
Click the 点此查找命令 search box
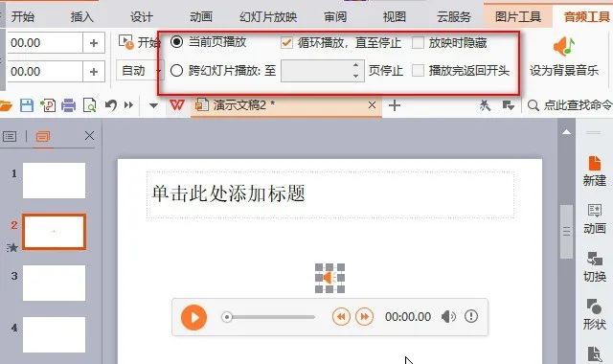[570, 104]
